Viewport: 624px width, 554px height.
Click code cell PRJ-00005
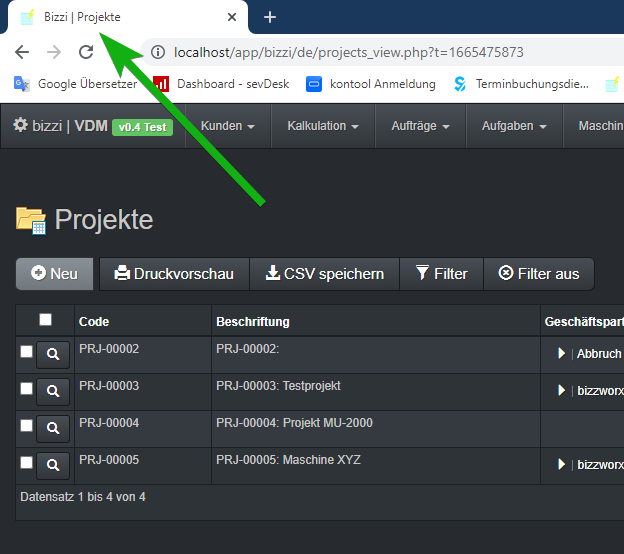pyautogui.click(x=109, y=460)
